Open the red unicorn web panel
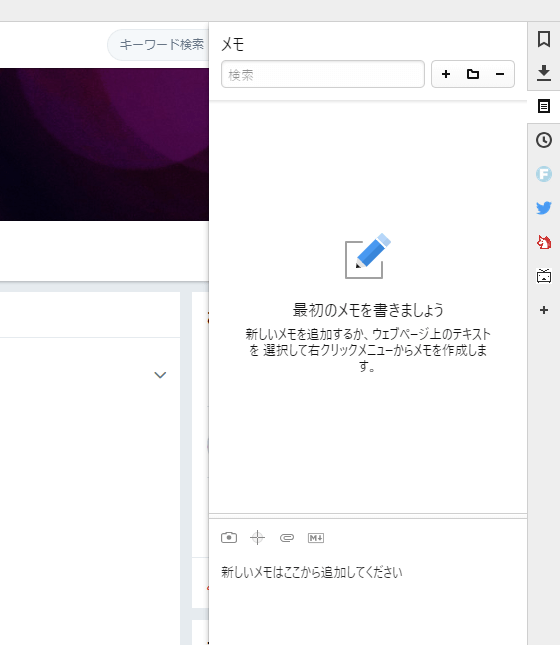560x645 pixels. [544, 242]
